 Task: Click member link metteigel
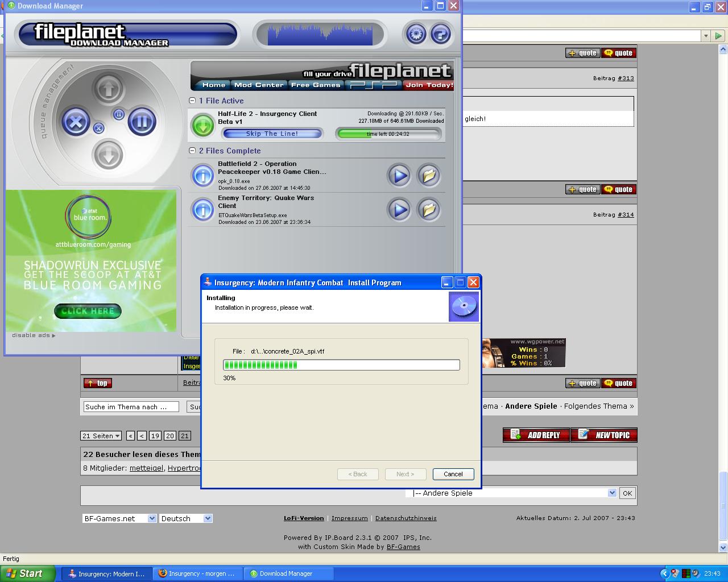pyautogui.click(x=146, y=468)
